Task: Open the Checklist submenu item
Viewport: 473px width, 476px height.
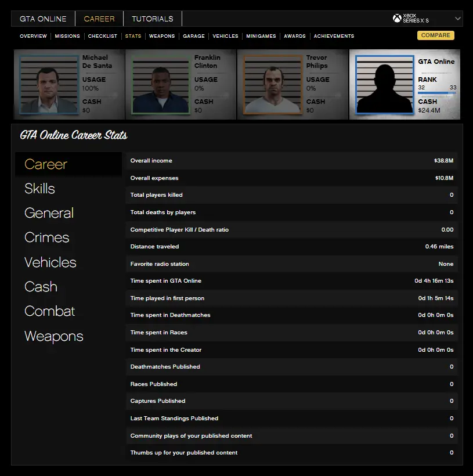Action: [103, 36]
